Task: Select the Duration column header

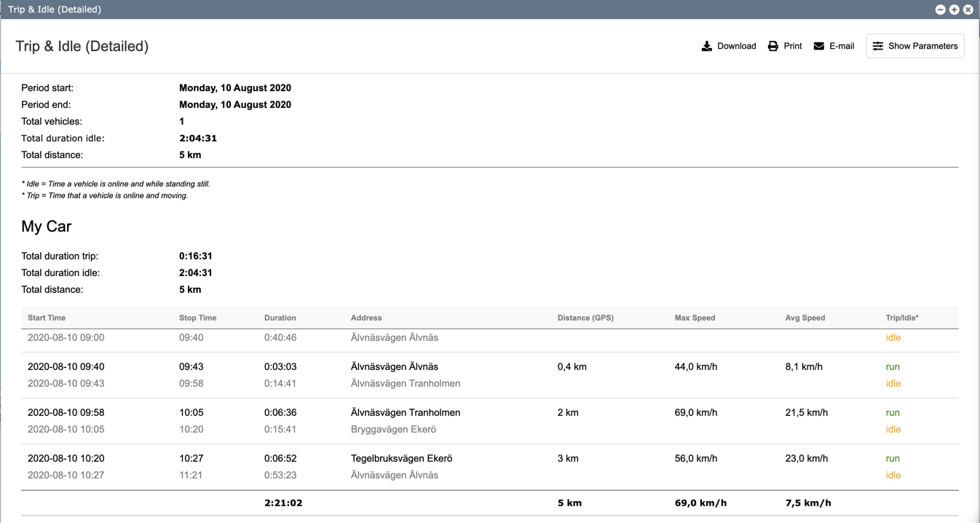Action: (280, 318)
